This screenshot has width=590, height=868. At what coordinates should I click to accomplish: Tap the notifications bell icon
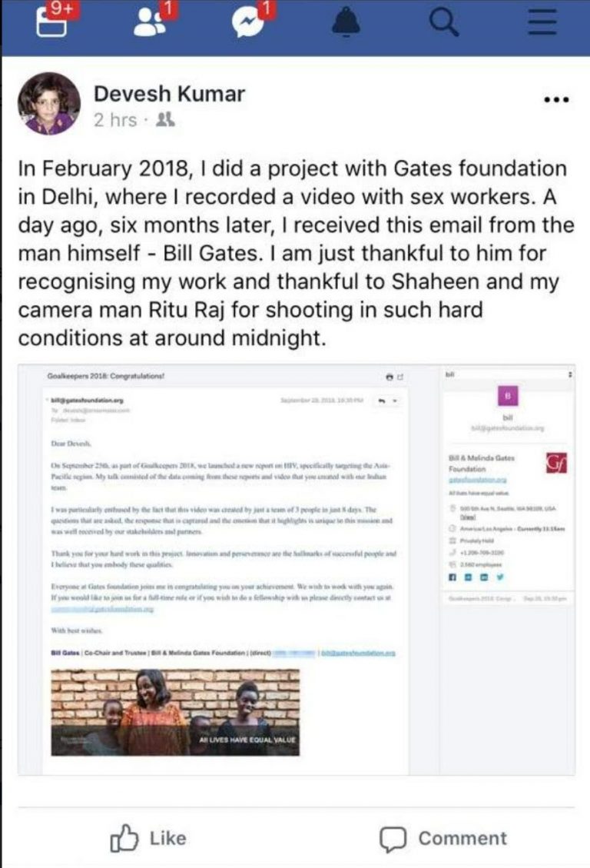[x=346, y=24]
